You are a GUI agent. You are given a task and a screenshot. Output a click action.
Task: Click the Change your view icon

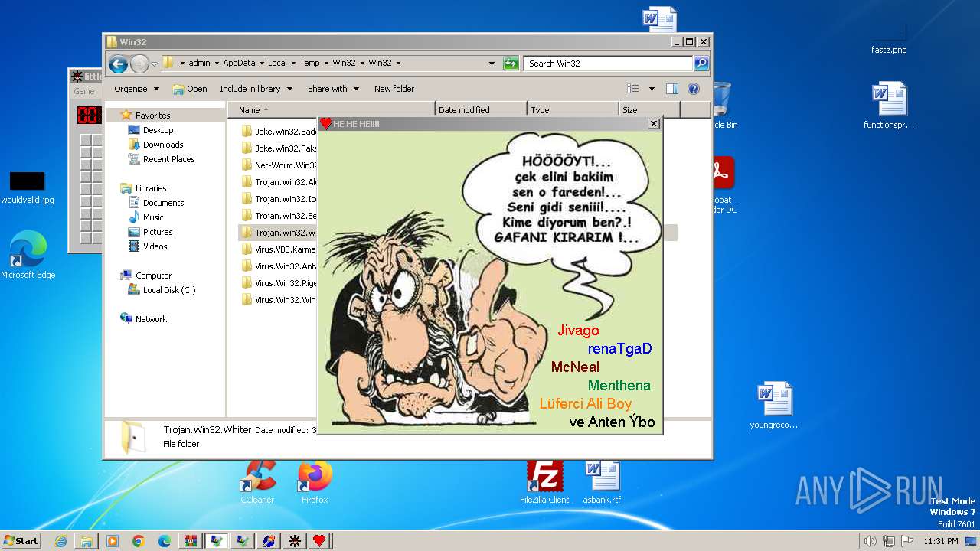tap(633, 89)
